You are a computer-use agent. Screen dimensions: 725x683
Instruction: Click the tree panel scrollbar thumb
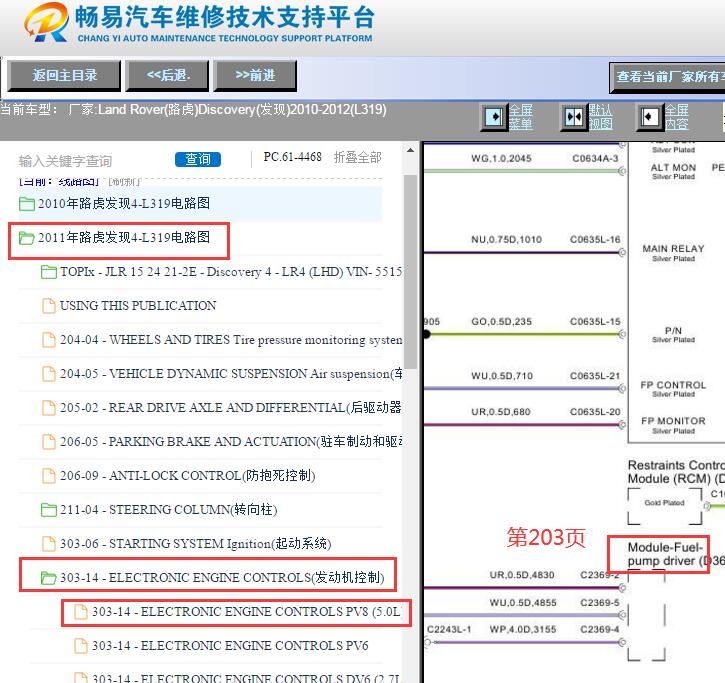click(410, 272)
